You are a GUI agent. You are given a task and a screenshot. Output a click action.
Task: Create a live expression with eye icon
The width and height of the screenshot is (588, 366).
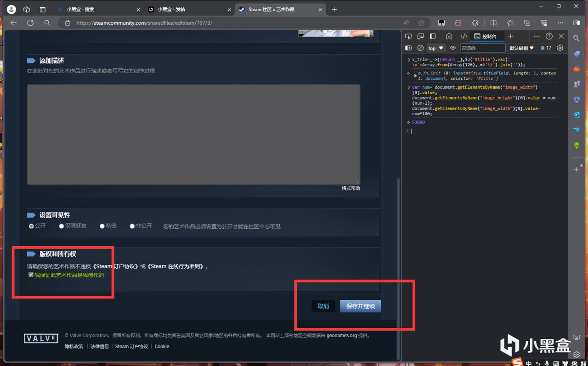453,48
